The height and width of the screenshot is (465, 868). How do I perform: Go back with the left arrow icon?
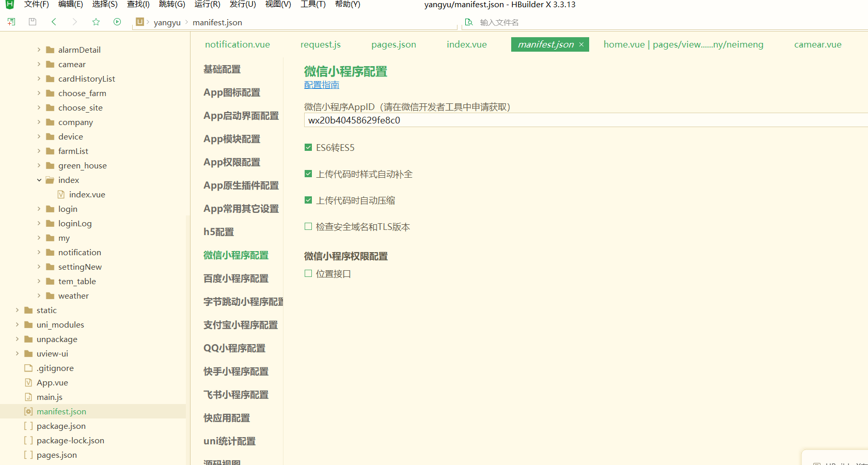(54, 22)
